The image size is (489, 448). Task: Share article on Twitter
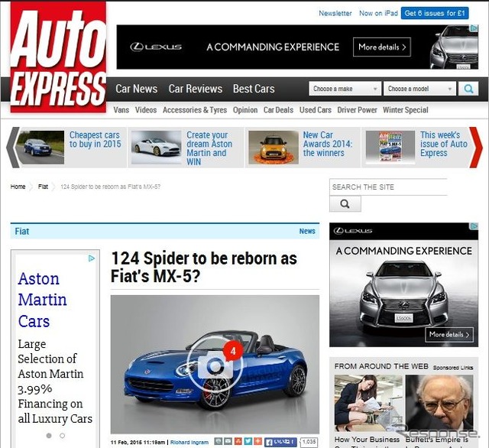point(248,441)
